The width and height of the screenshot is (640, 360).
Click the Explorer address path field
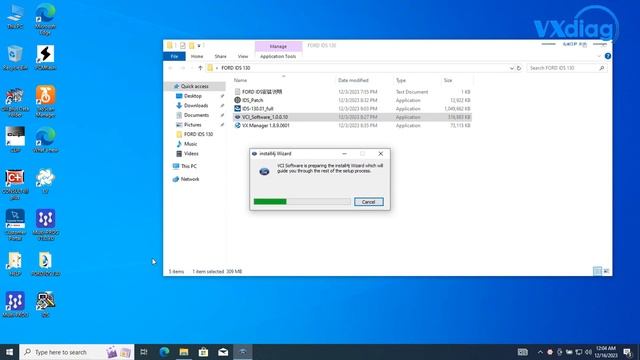click(x=359, y=68)
